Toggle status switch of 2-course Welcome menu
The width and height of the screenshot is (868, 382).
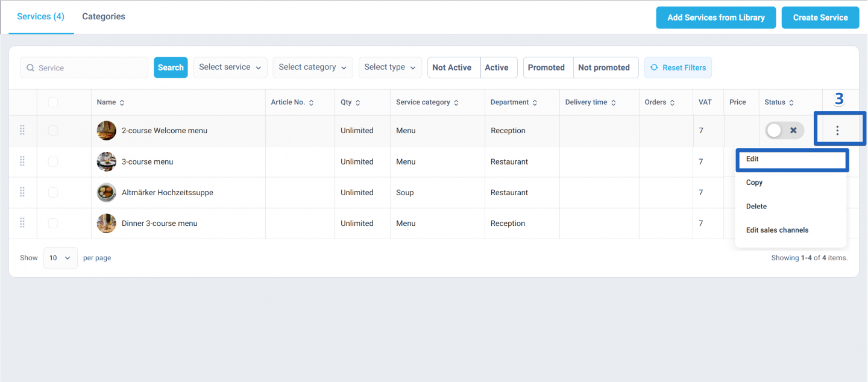pyautogui.click(x=784, y=130)
